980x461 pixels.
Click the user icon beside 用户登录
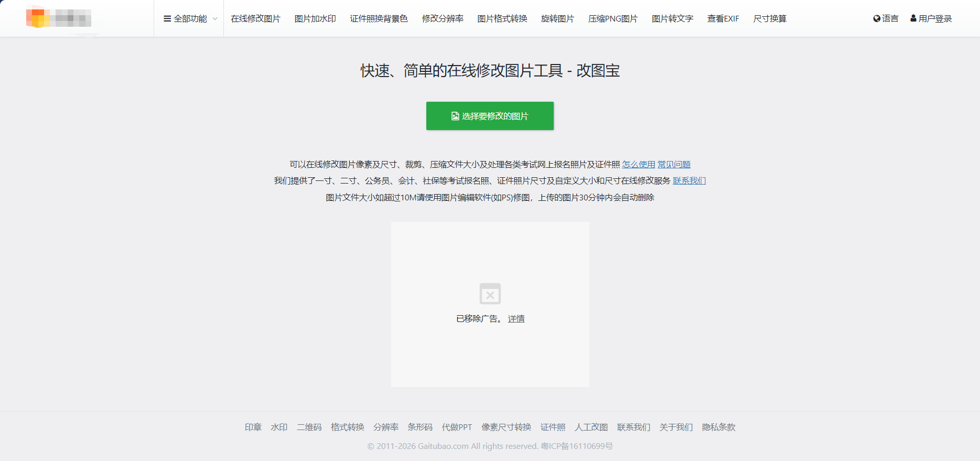913,18
